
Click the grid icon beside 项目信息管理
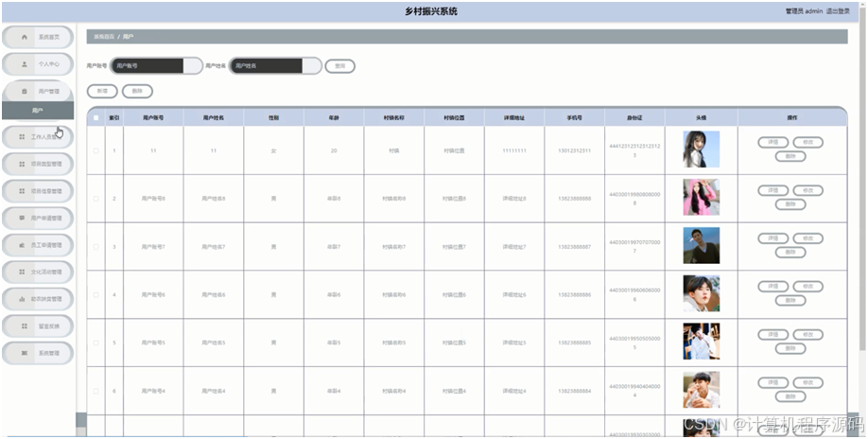22,191
